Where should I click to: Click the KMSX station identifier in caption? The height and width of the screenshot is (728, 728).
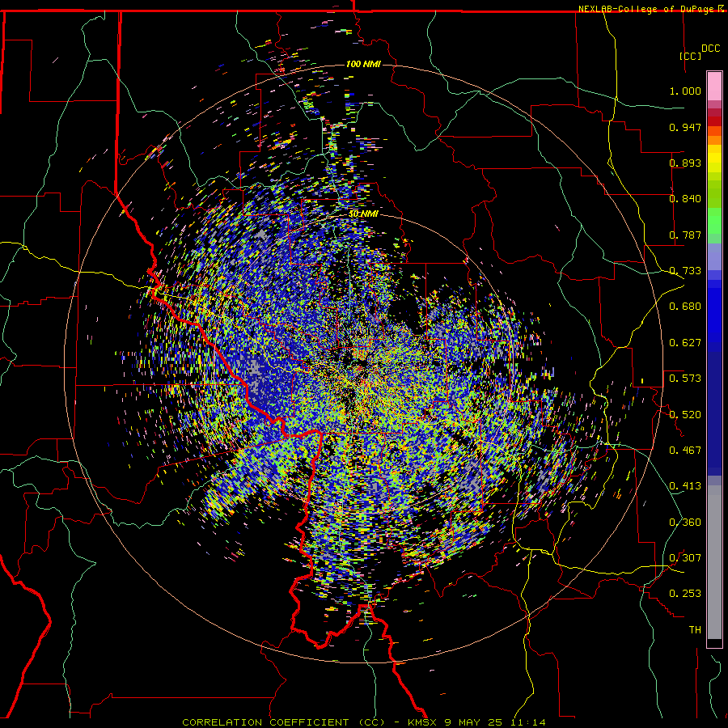[x=422, y=722]
